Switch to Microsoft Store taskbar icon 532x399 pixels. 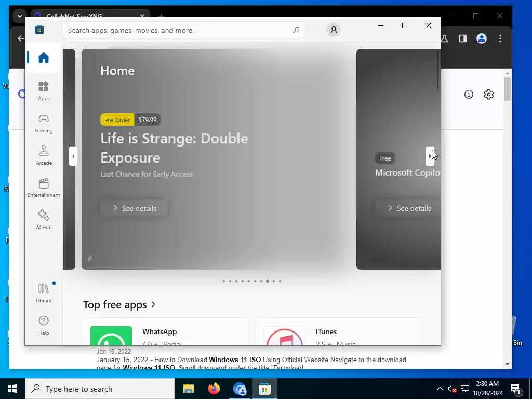click(x=264, y=389)
